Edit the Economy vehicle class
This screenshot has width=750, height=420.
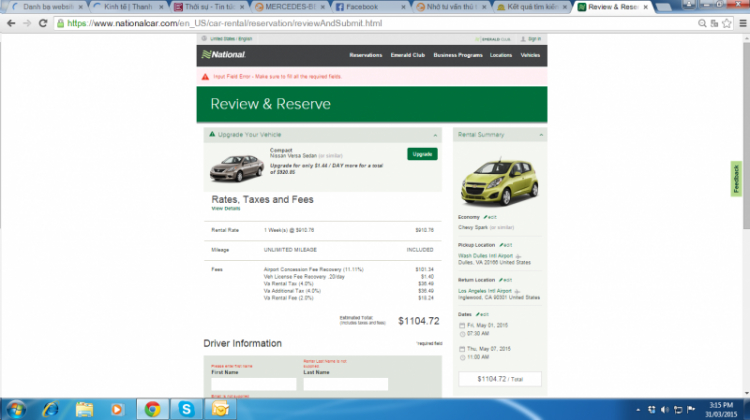click(x=490, y=217)
